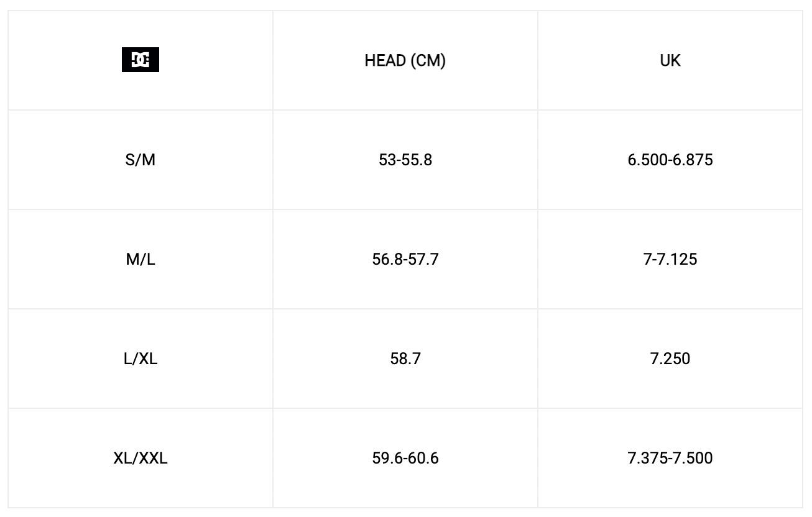Select the XL/XXL size cell
812x517 pixels.
click(140, 459)
